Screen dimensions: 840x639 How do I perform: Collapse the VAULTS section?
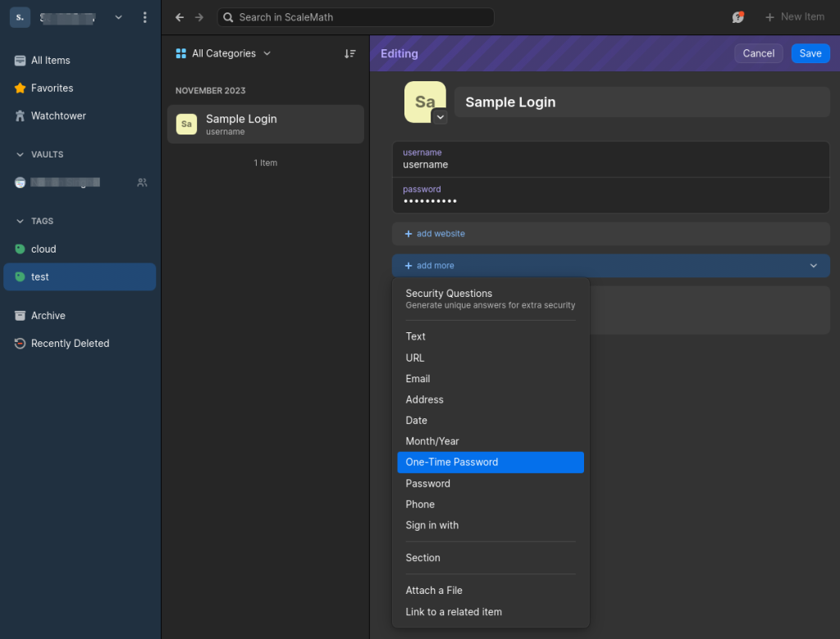click(19, 154)
